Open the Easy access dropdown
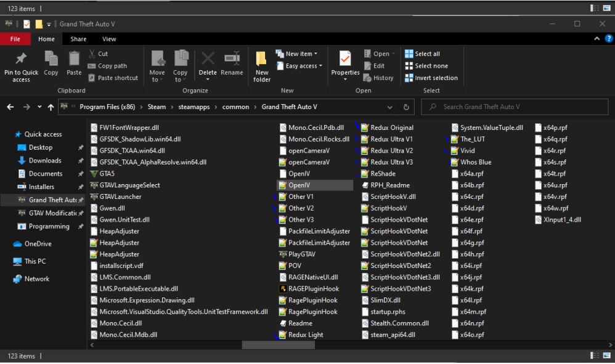Screen dimensions: 615x364 point(303,66)
